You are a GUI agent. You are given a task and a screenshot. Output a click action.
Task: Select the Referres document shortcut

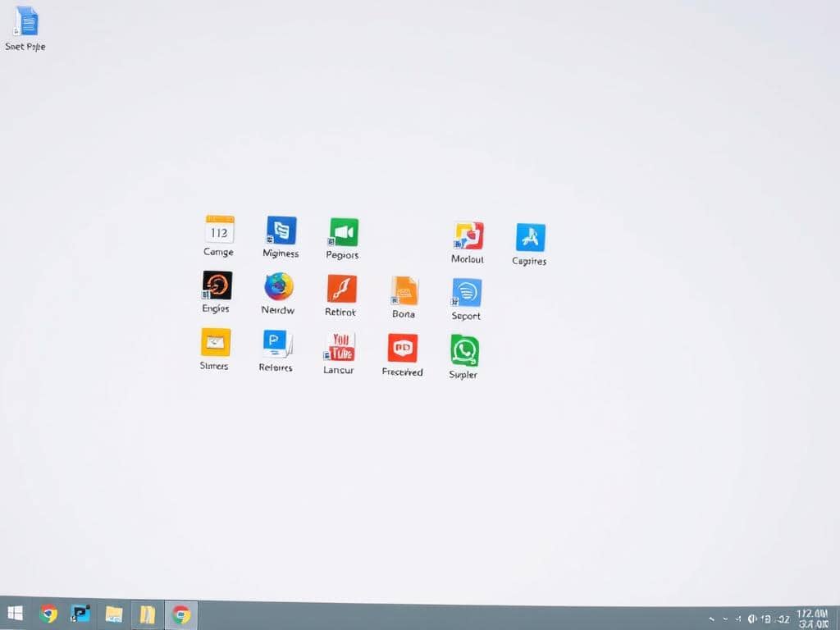(x=277, y=344)
